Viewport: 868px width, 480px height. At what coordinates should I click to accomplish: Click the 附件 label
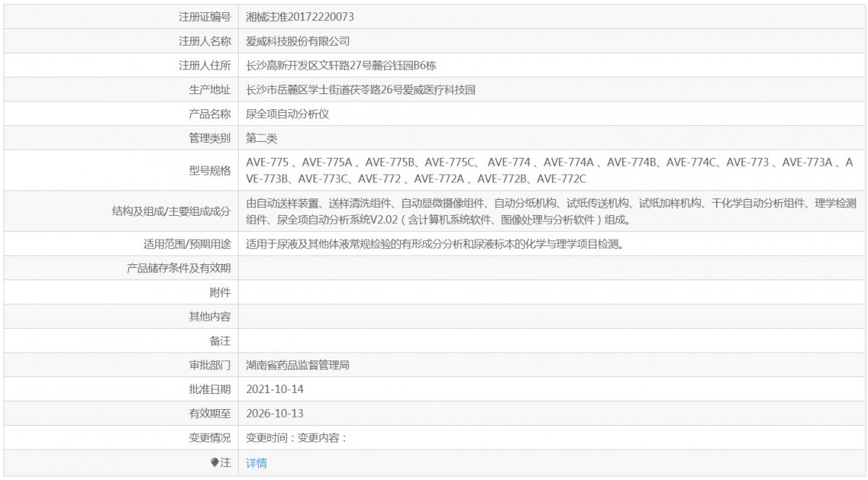click(220, 292)
